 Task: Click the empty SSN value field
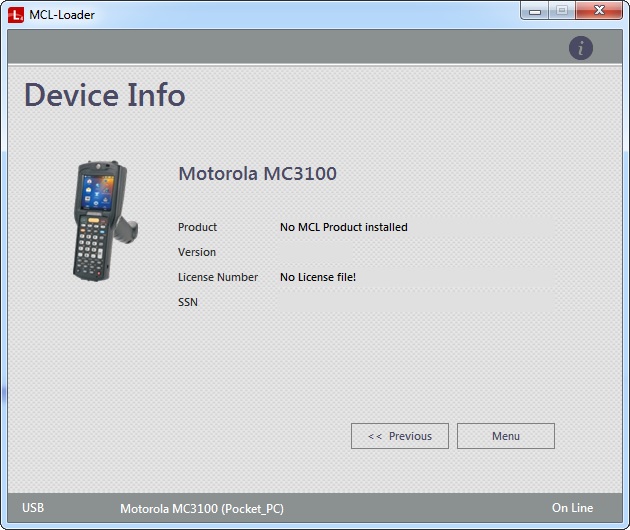click(x=416, y=302)
